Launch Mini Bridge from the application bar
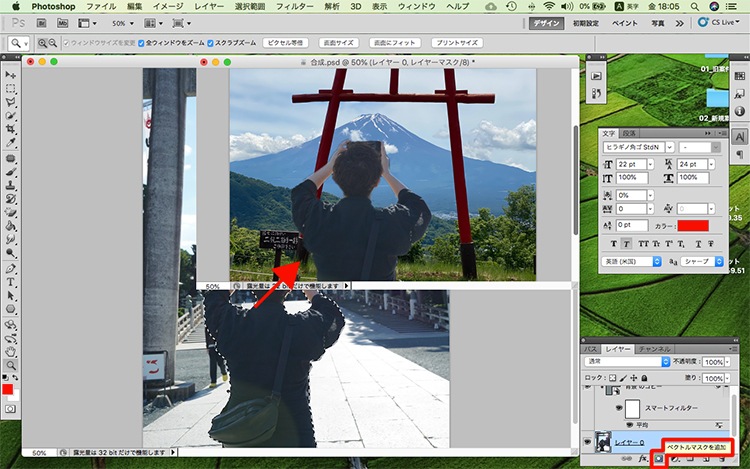Viewport: 750px width, 469px height. coord(62,23)
